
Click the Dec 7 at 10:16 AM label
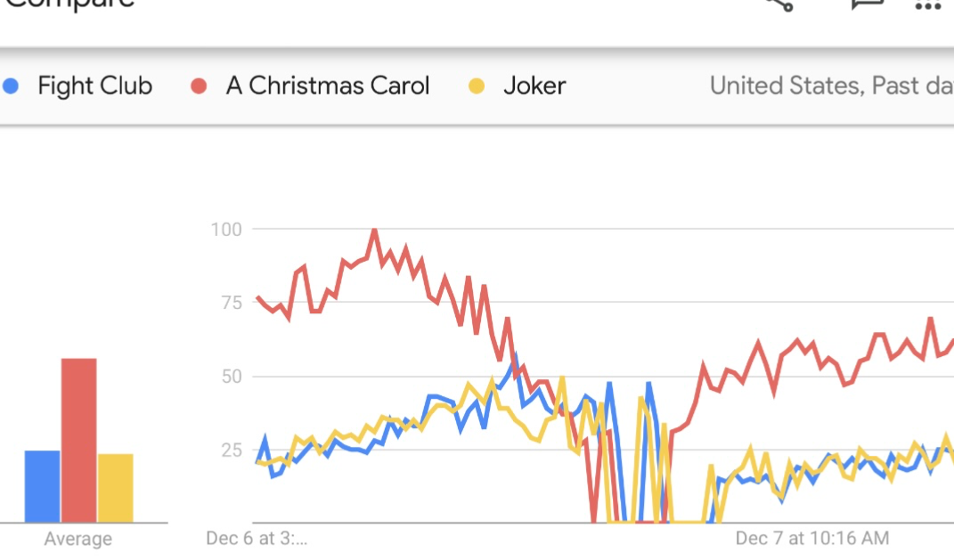tap(812, 538)
